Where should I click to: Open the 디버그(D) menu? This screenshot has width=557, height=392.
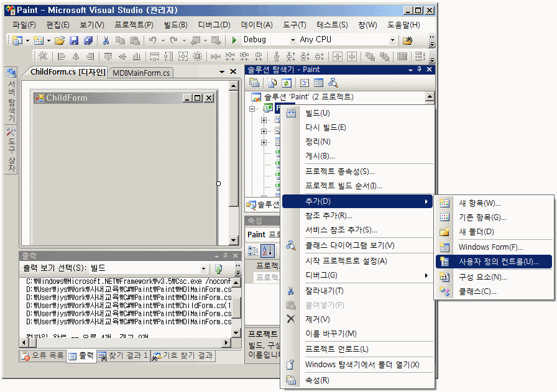214,25
